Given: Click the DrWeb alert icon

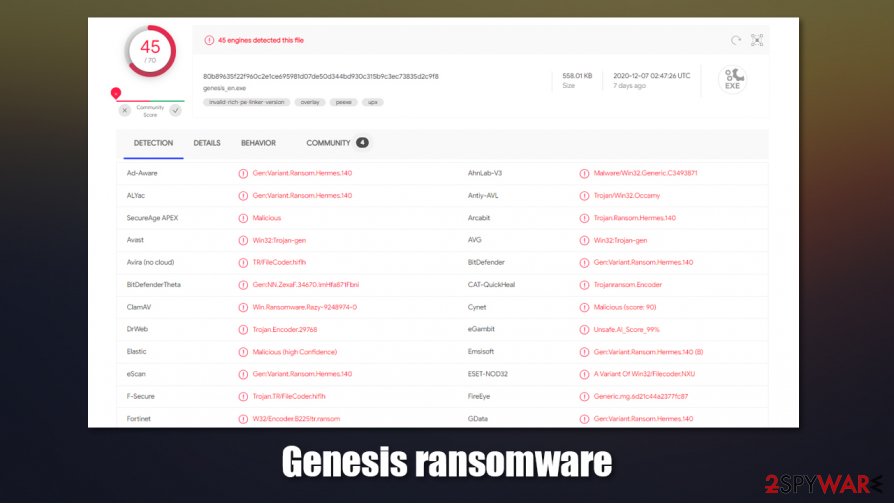Looking at the screenshot, I should point(243,330).
